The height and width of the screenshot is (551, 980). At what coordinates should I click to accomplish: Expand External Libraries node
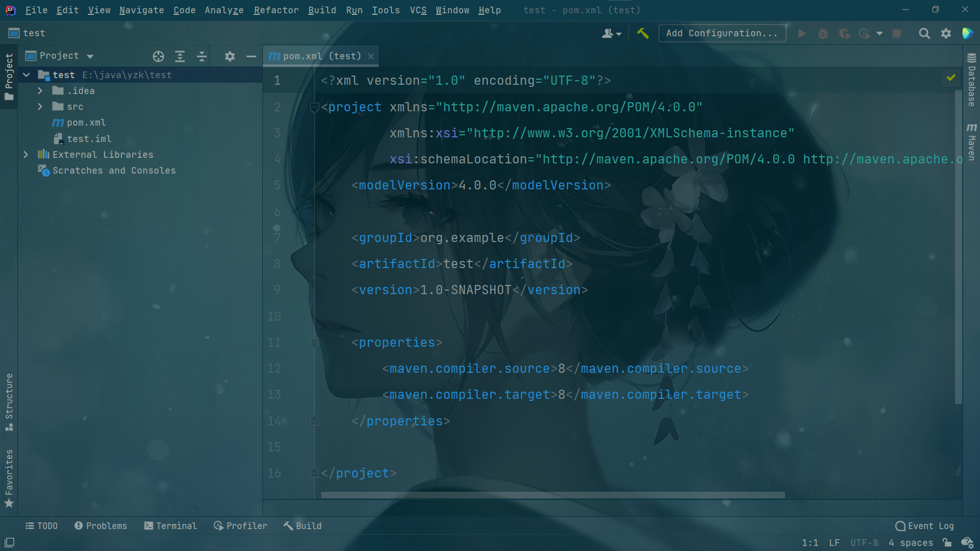pyautogui.click(x=26, y=155)
